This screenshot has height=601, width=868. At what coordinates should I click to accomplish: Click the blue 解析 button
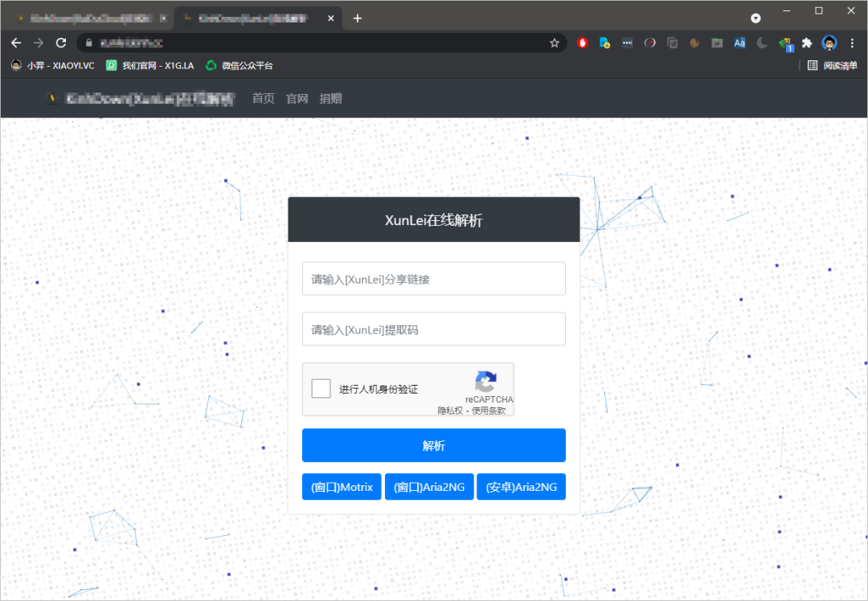[433, 445]
